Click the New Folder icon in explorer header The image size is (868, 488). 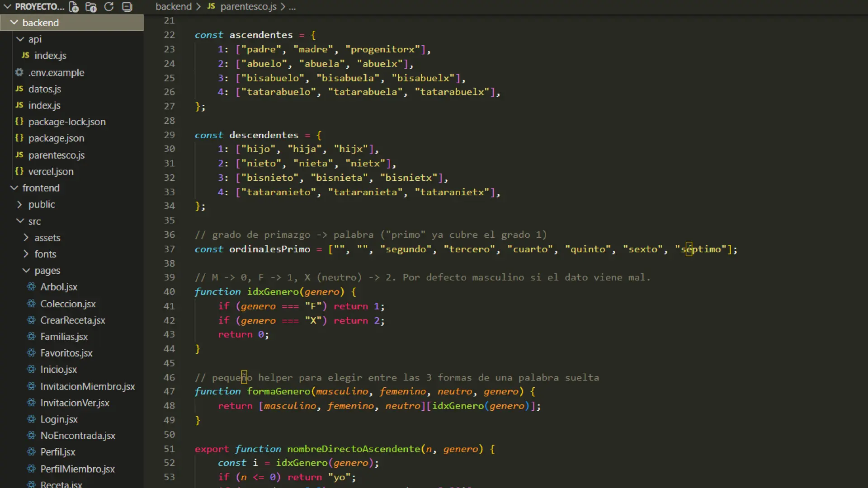[x=91, y=7]
